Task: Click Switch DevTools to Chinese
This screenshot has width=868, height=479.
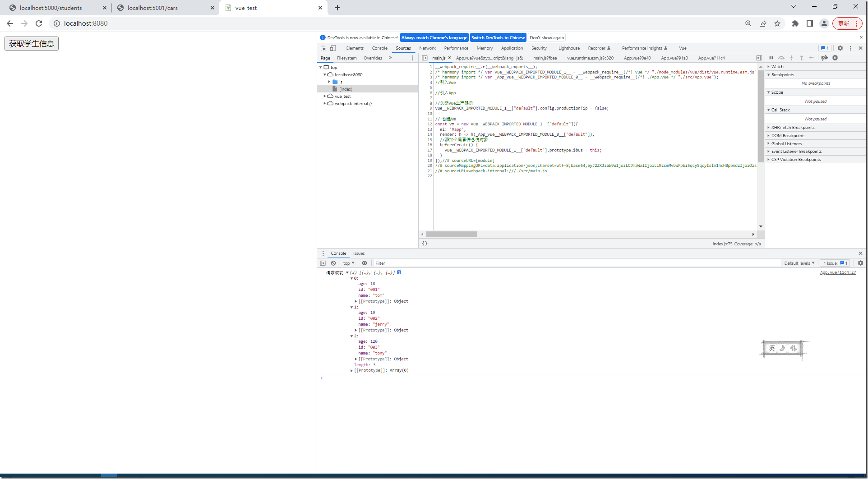Action: click(498, 38)
